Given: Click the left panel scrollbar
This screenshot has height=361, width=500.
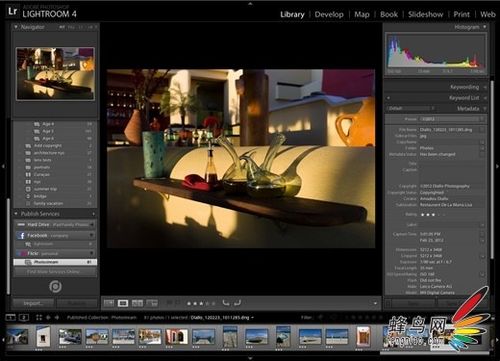Looking at the screenshot, I should tap(8, 247).
